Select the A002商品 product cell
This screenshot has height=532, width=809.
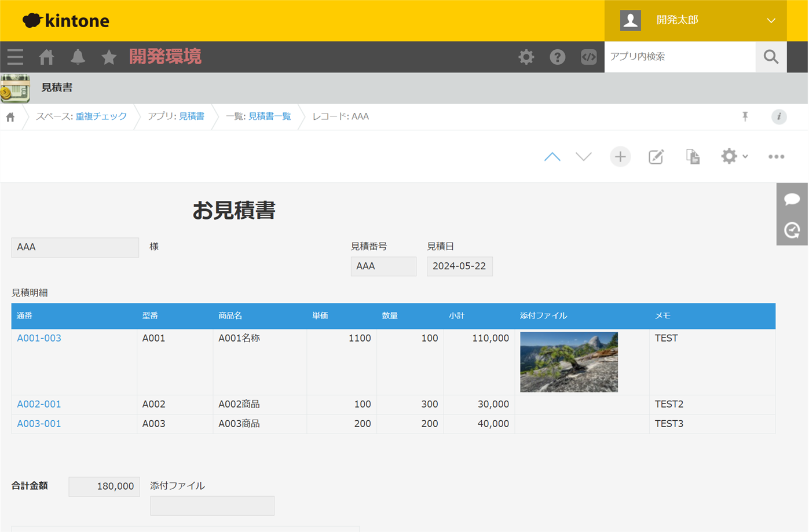(x=259, y=405)
